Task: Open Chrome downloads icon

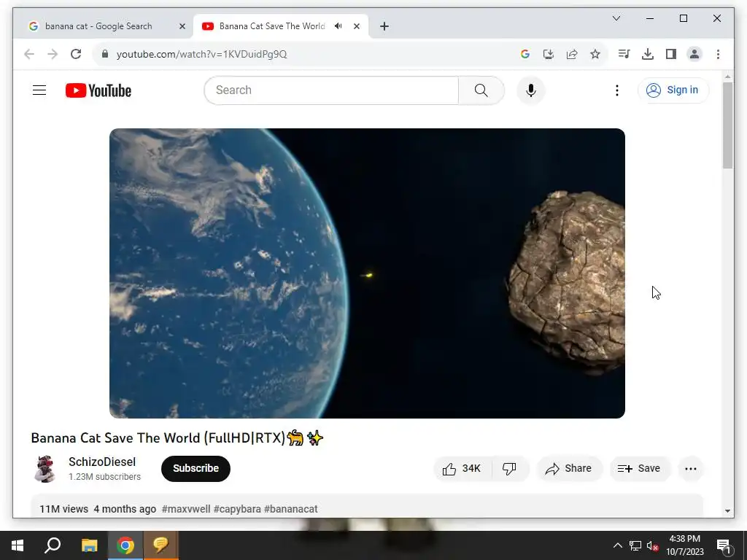Action: (x=648, y=54)
